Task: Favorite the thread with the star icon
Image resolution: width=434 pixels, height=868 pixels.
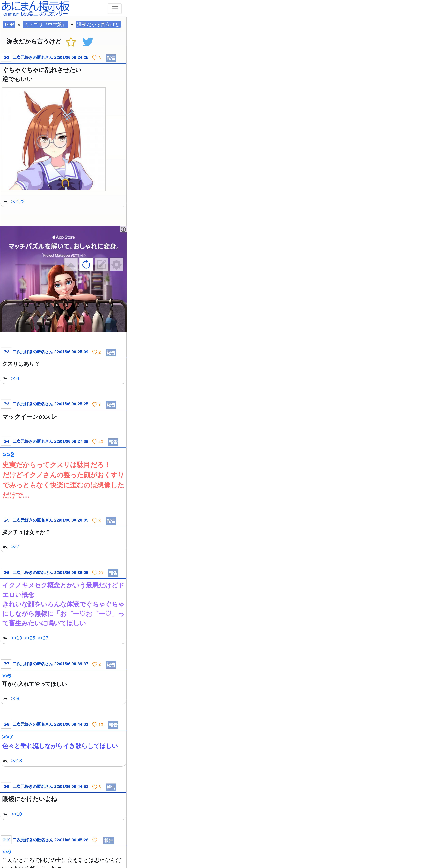Action: coord(71,42)
